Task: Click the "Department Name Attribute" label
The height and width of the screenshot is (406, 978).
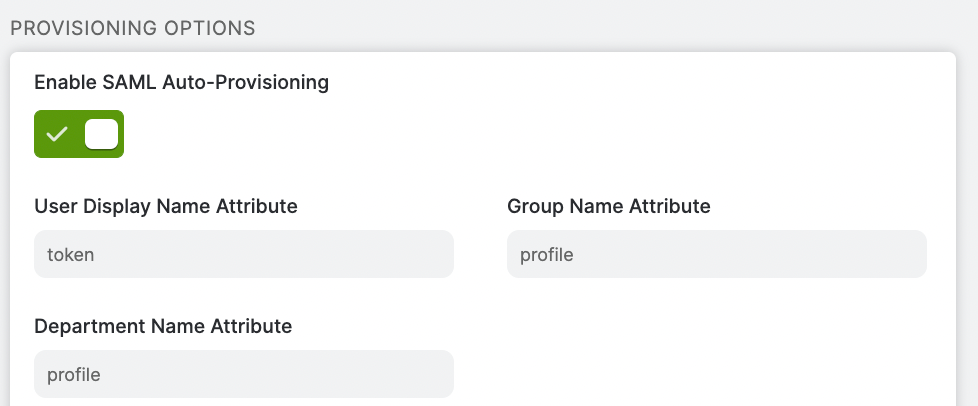Action: point(163,326)
